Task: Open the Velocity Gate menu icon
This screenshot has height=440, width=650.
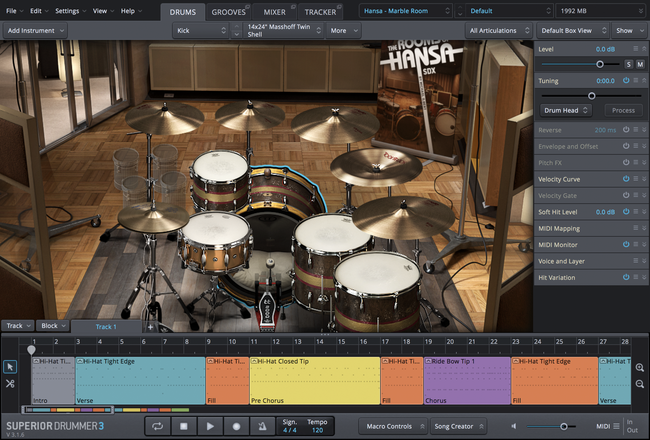Action: tap(635, 195)
